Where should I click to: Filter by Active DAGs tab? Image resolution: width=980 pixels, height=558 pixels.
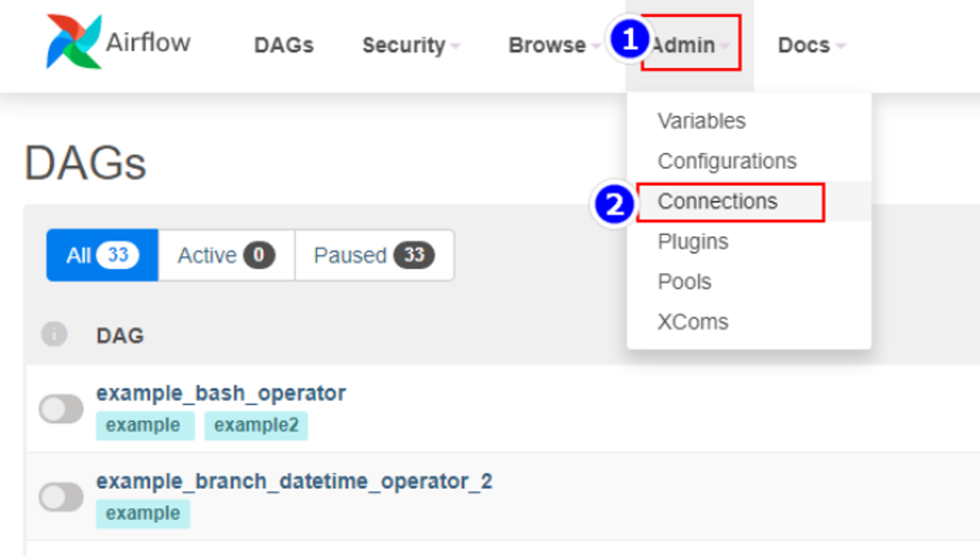click(x=226, y=255)
